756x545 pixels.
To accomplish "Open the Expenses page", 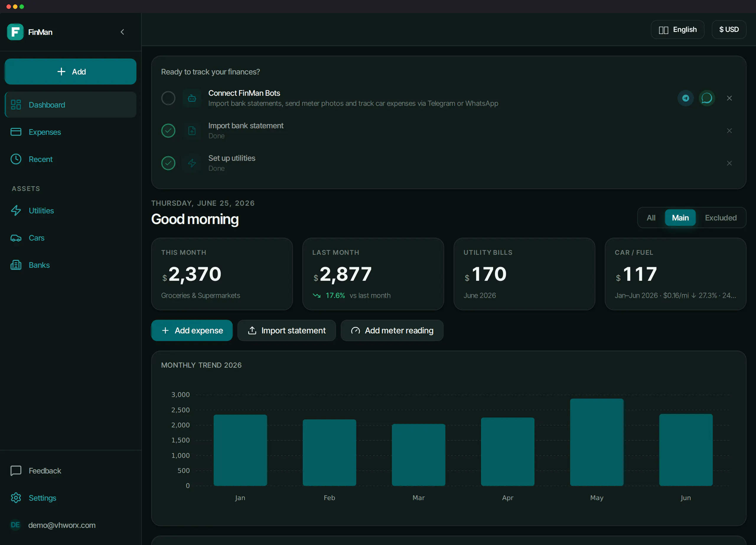I will tap(71, 132).
